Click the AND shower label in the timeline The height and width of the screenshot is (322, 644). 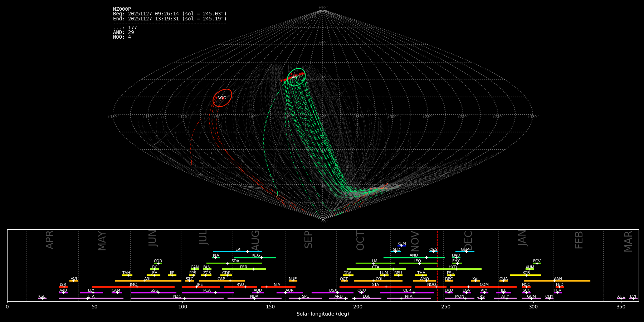click(414, 255)
